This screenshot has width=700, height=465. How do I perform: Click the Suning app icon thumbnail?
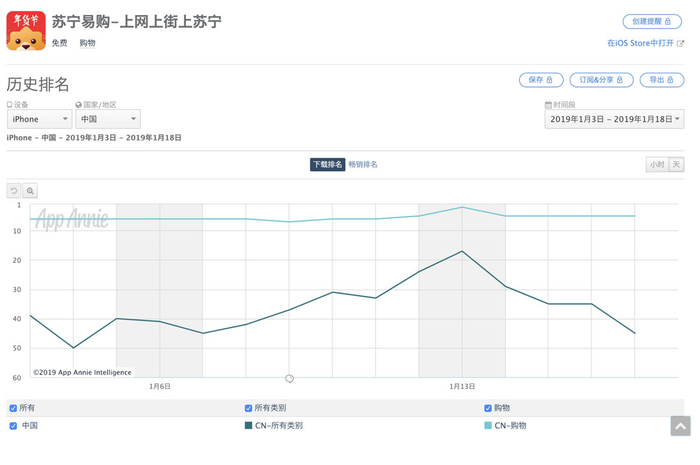point(26,30)
